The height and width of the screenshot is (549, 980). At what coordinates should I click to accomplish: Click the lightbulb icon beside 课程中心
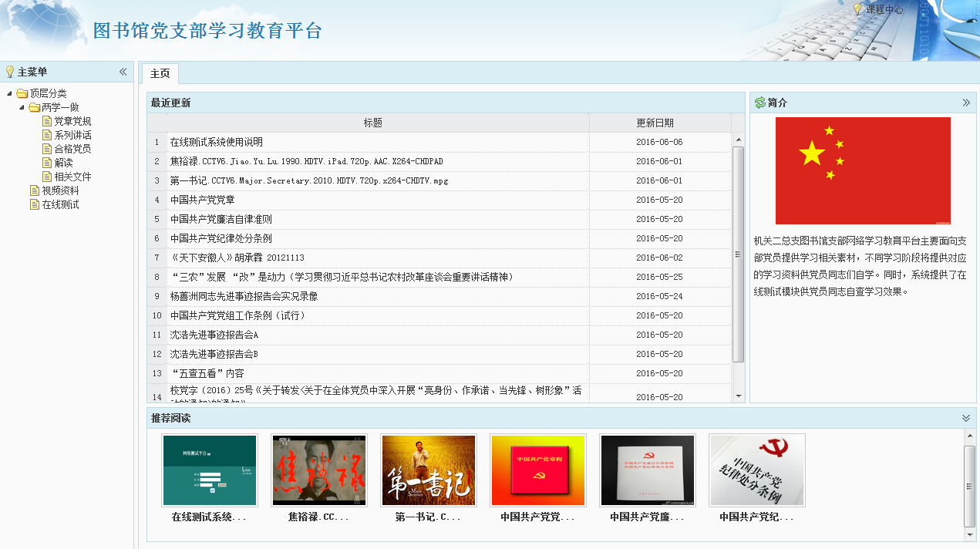pyautogui.click(x=857, y=9)
